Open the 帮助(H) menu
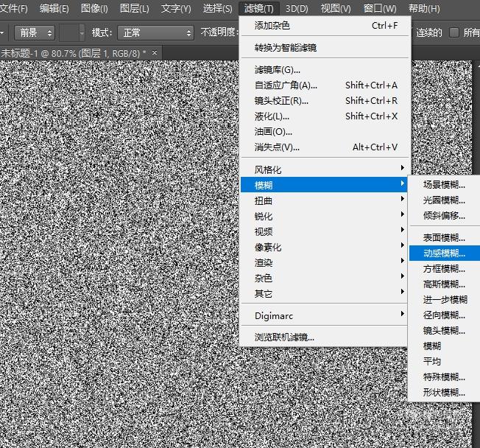This screenshot has height=448, width=480. point(424,8)
